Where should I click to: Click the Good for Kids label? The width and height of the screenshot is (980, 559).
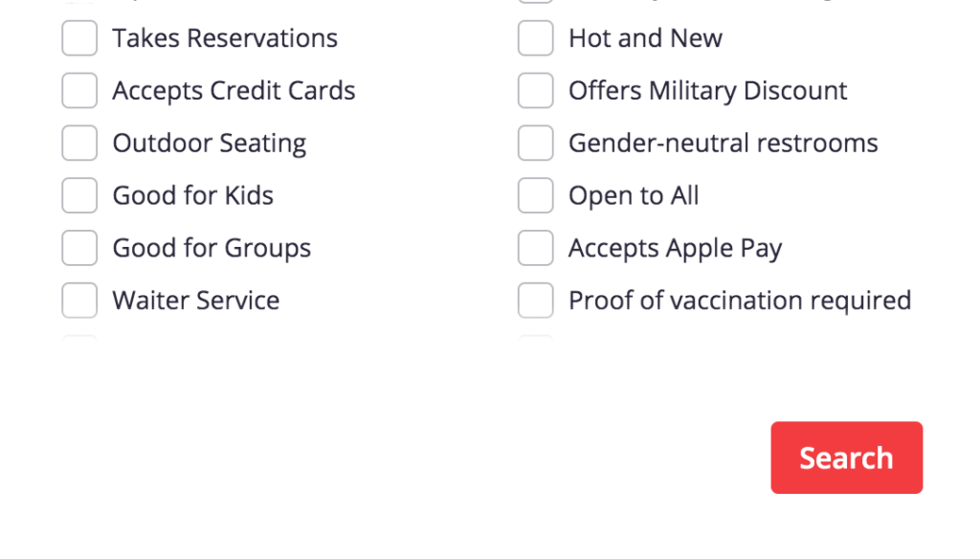(193, 195)
